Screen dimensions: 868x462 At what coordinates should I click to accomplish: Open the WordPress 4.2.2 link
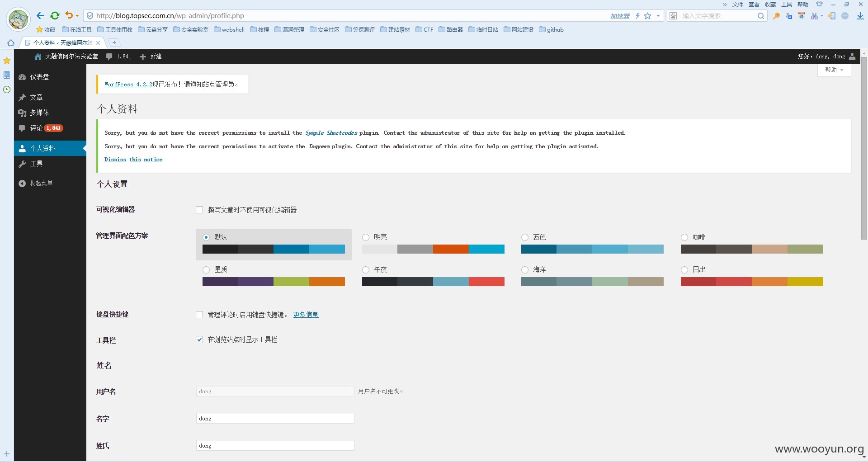click(x=128, y=85)
